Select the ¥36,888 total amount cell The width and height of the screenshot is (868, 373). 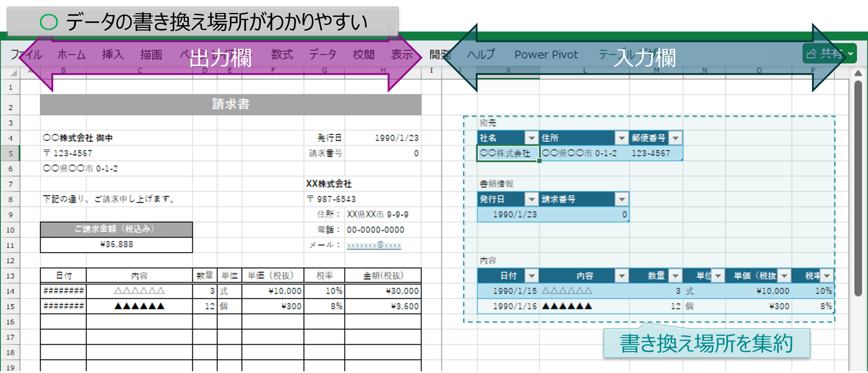(116, 245)
